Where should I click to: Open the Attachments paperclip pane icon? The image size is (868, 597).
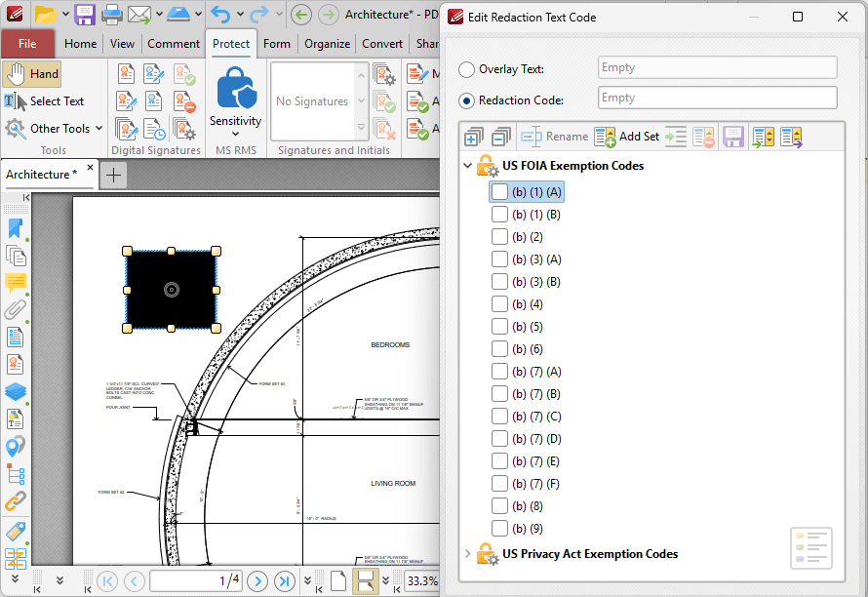click(x=16, y=310)
